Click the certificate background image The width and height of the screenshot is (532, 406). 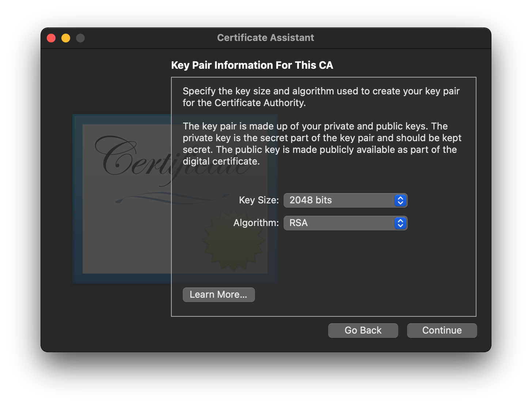click(x=124, y=234)
